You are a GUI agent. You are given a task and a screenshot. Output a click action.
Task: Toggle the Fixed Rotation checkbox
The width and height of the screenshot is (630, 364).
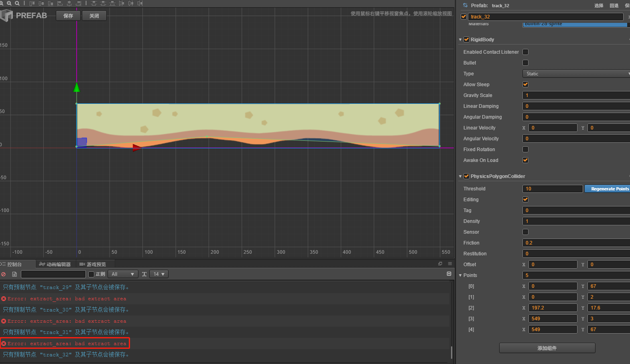click(x=525, y=150)
